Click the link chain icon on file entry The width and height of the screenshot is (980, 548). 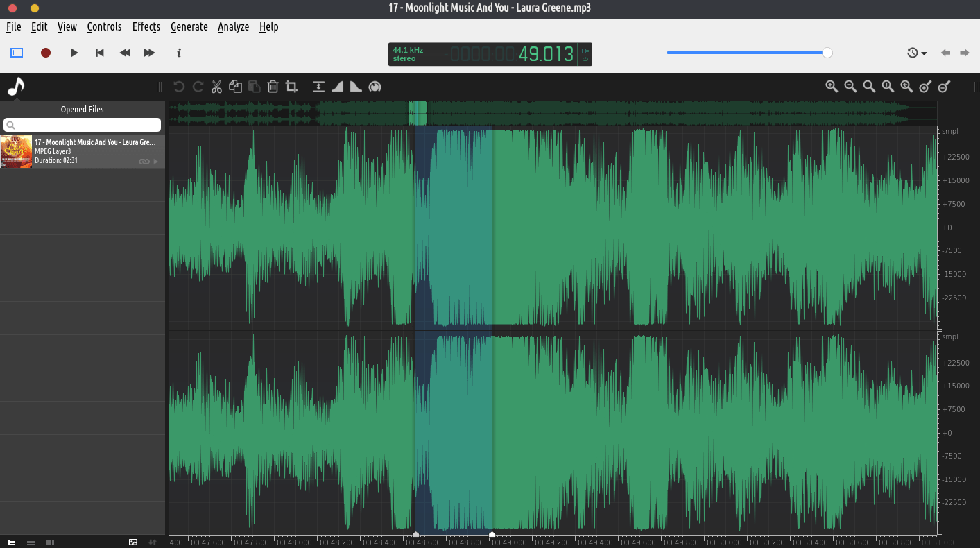pos(144,162)
